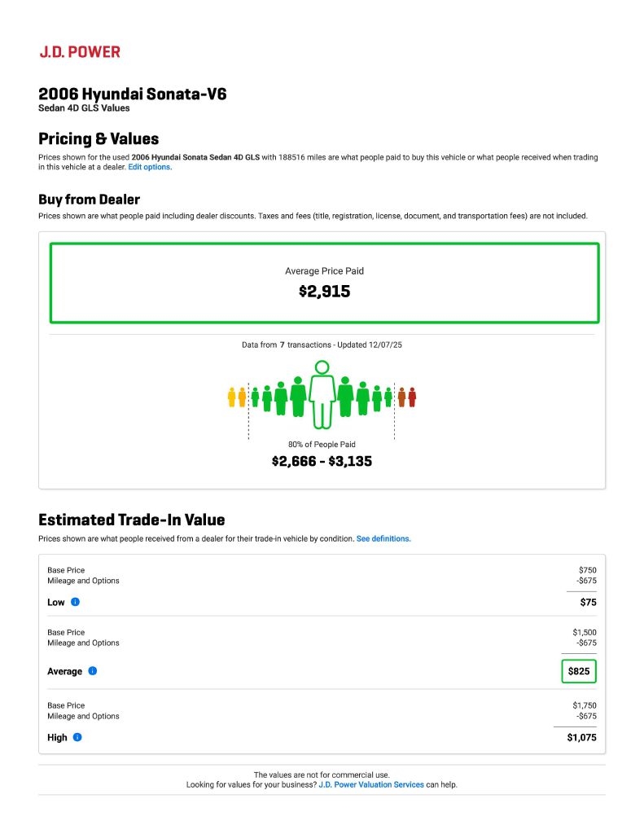
Task: Select the large outlined center person figure
Action: (322, 394)
